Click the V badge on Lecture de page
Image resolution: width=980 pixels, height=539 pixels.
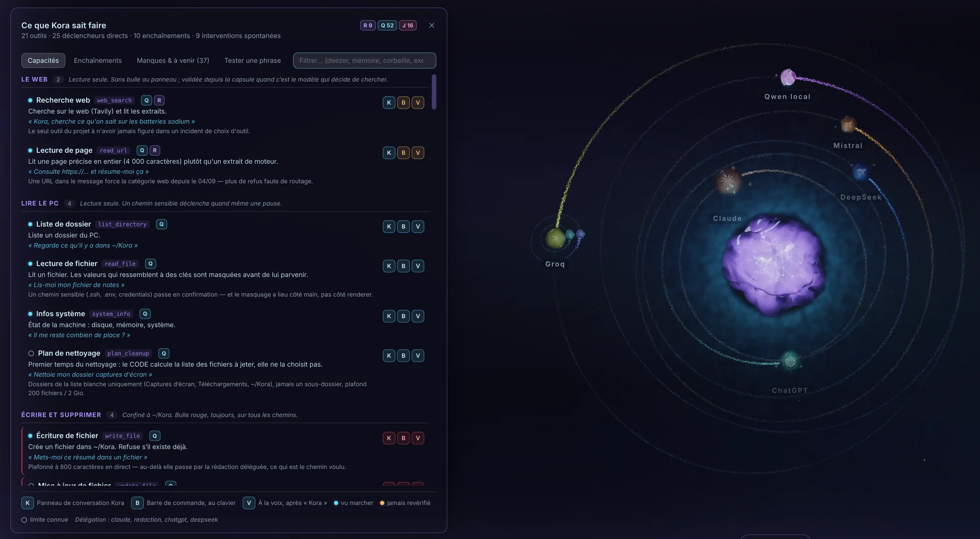pos(418,153)
